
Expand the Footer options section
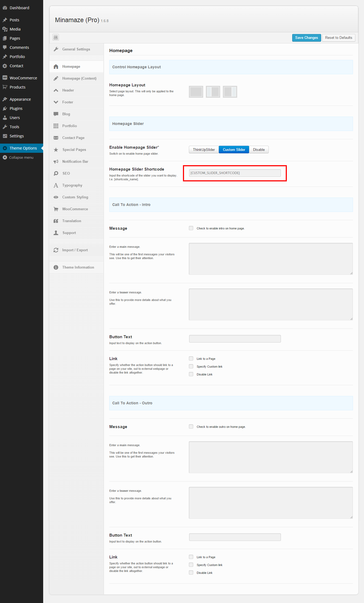tap(68, 102)
